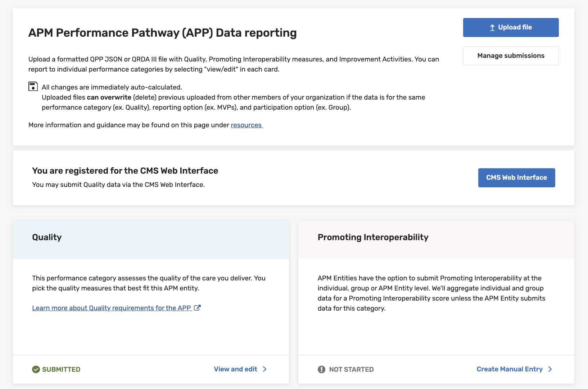This screenshot has height=389, width=588.
Task: Click the save disk icon beside auto-calculated notice
Action: (33, 87)
